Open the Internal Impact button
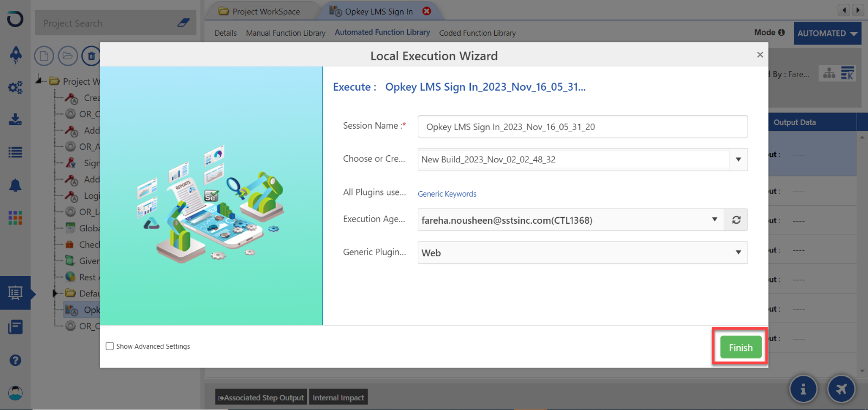 [x=338, y=398]
